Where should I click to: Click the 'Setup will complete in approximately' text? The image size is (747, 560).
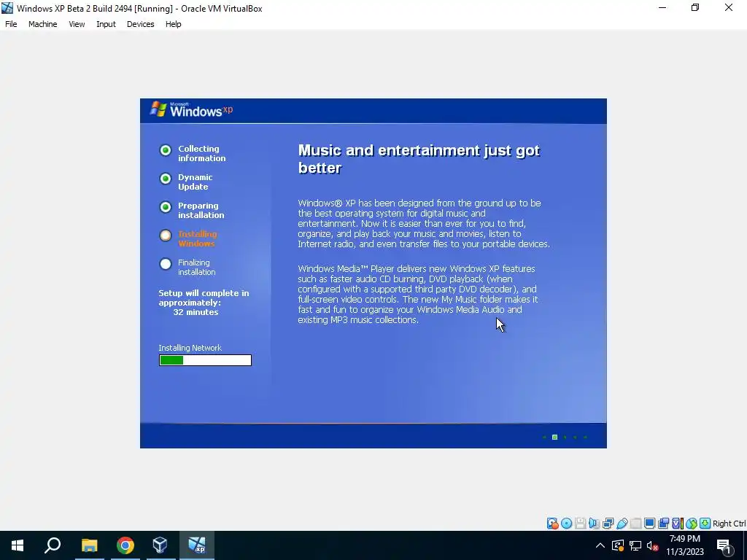tap(204, 297)
